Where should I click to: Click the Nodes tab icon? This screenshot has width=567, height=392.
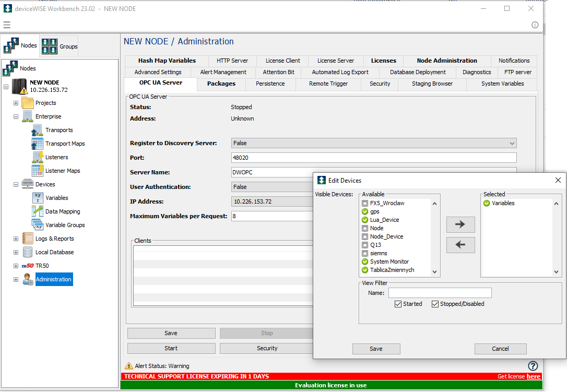click(11, 45)
